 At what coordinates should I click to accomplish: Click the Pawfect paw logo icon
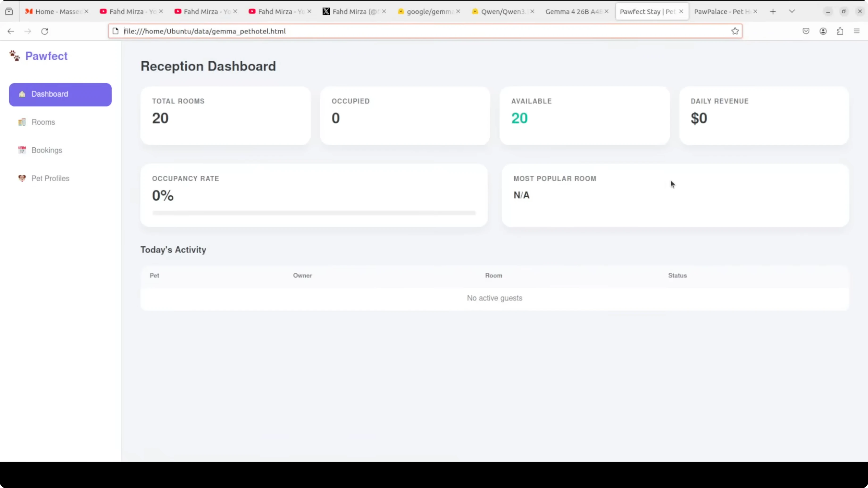coord(14,56)
